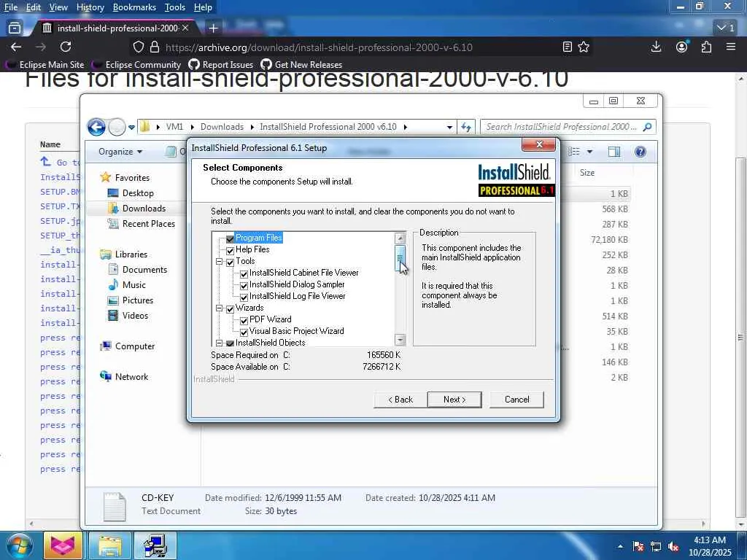Open the Eclipse Main Site bookmark
Screen dimensions: 747x560
45,65
